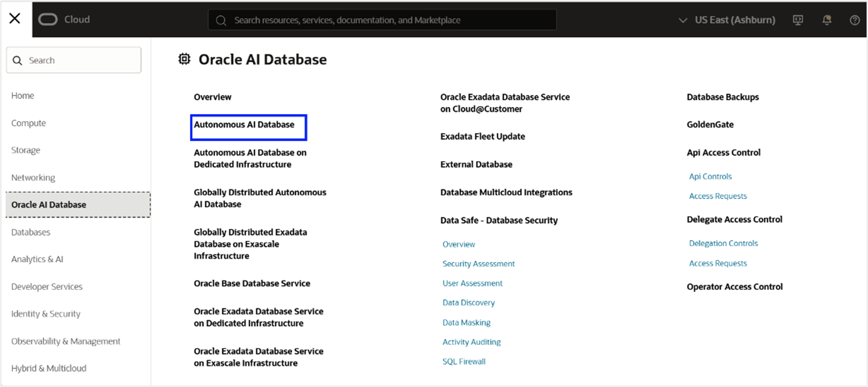Open Exadata Database Service on Exascale Infrastructure
Image resolution: width=868 pixels, height=387 pixels.
pos(258,357)
